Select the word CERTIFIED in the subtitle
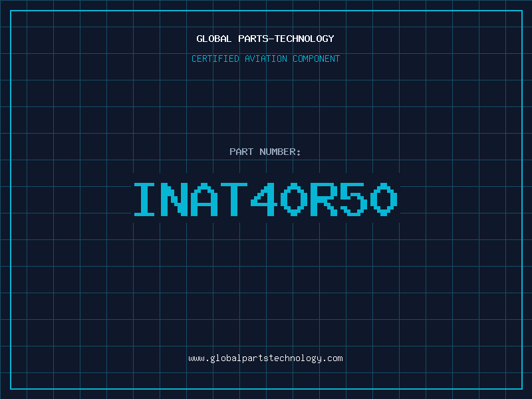 pos(215,59)
